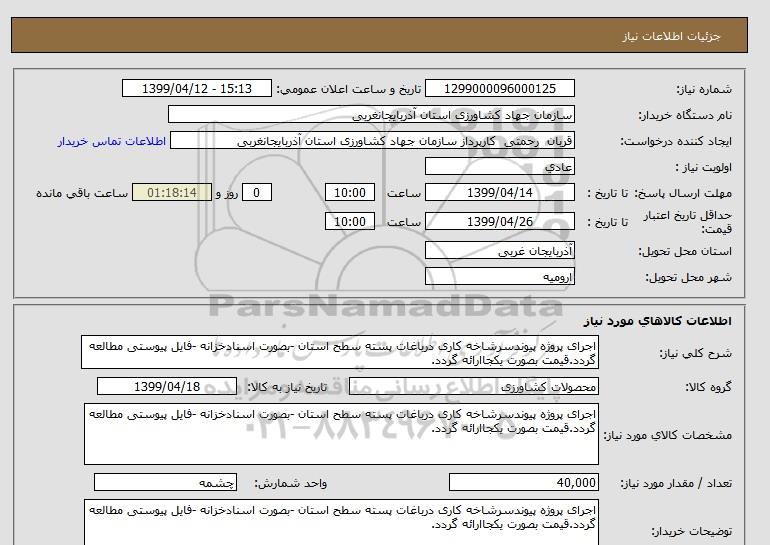Select the remaining days field showing 0
This screenshot has width=770, height=545.
(x=258, y=193)
